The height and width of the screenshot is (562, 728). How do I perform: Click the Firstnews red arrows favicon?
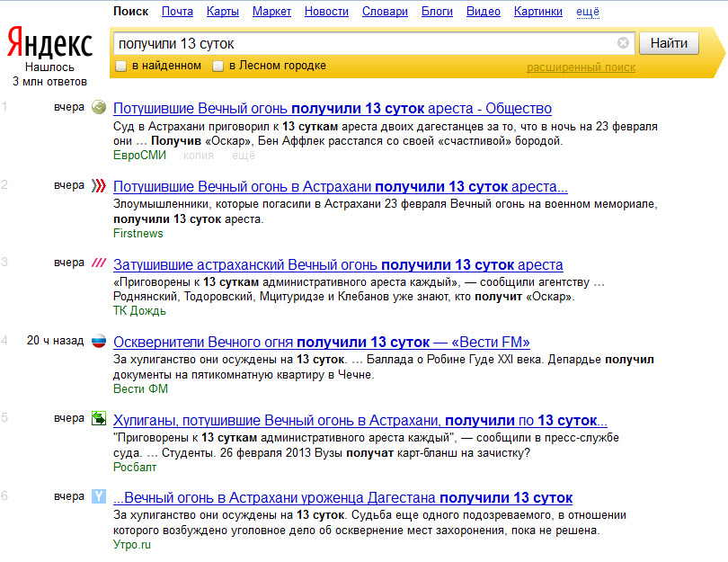coord(99,185)
